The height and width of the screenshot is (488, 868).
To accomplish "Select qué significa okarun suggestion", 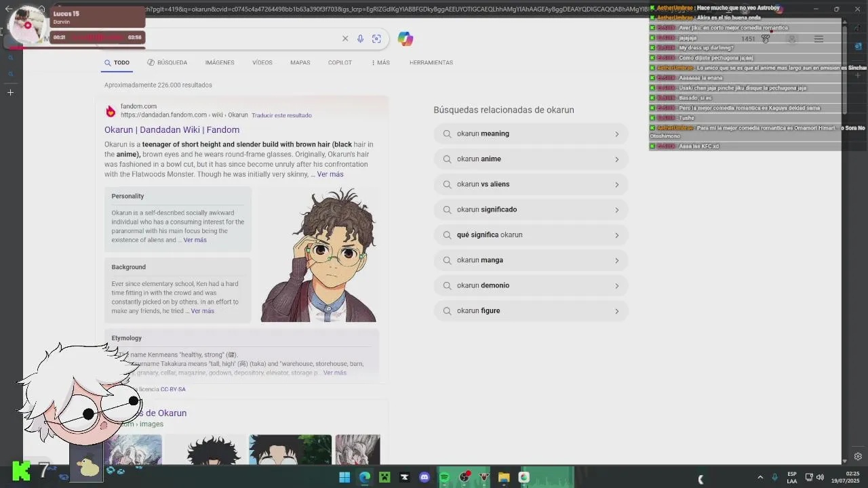I will [x=531, y=235].
